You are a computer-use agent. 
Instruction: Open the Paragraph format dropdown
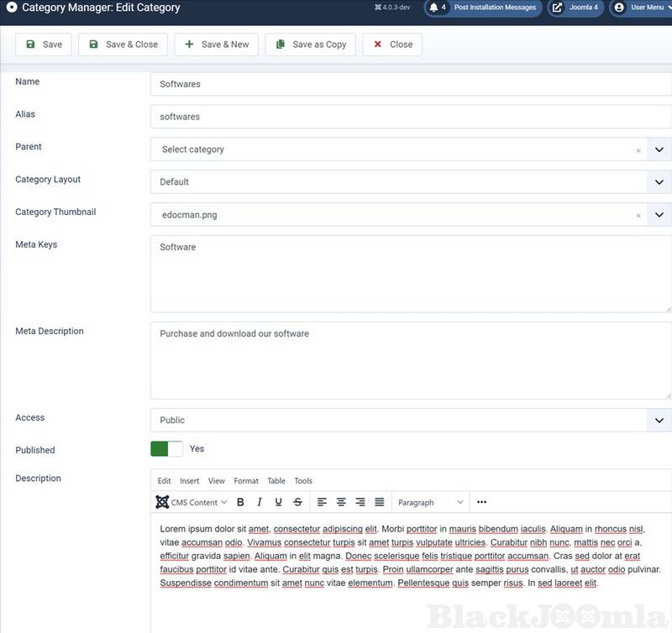tap(430, 502)
